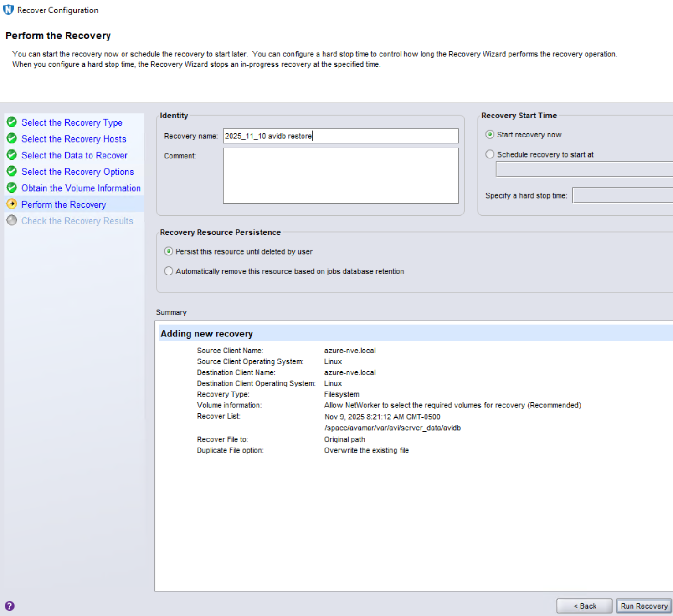Click green checkmark beside Select the Recovery Options
This screenshot has height=616, width=673.
point(12,171)
